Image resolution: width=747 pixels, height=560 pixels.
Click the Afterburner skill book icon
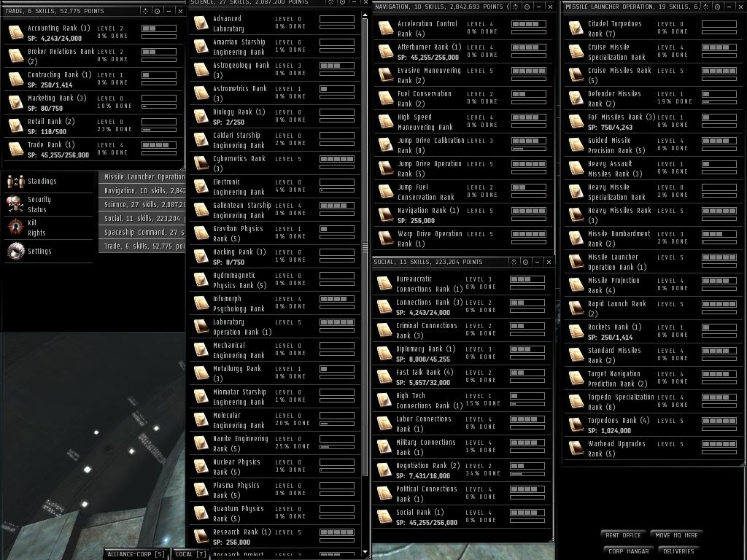coord(385,52)
